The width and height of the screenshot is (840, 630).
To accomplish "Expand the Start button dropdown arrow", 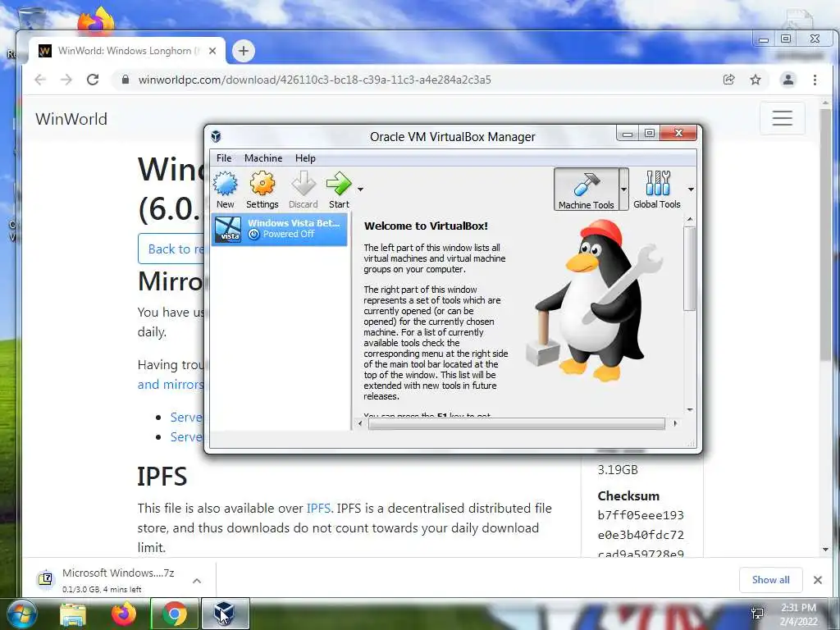I will point(361,189).
